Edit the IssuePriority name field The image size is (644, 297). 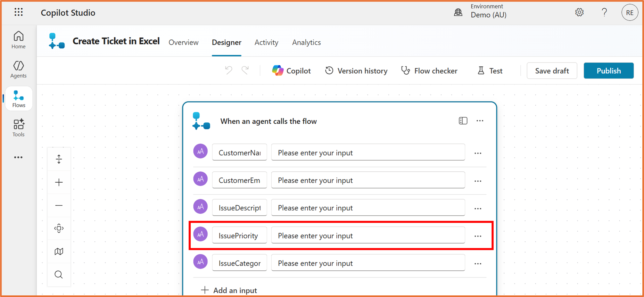[x=239, y=235]
